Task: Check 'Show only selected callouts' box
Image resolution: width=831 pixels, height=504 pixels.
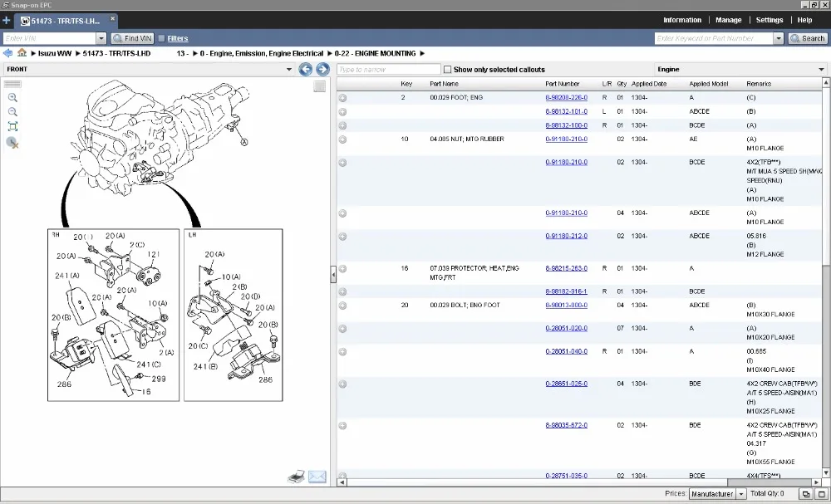Action: click(448, 70)
